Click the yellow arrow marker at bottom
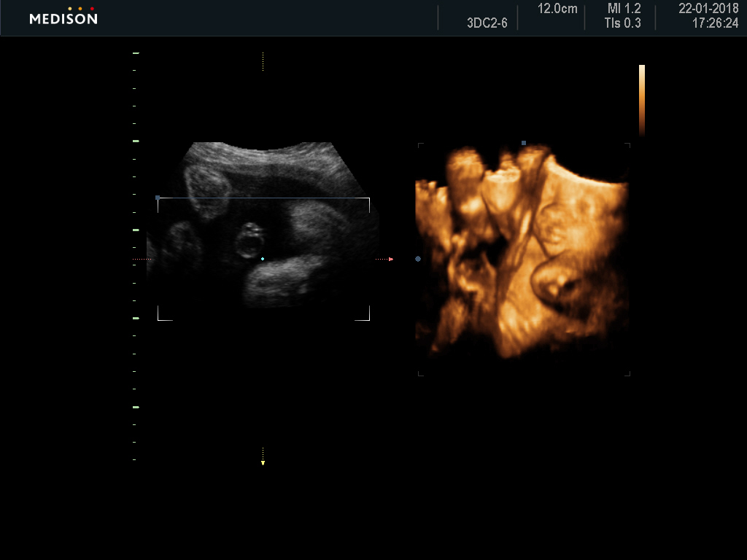The width and height of the screenshot is (747, 560). coord(263,462)
